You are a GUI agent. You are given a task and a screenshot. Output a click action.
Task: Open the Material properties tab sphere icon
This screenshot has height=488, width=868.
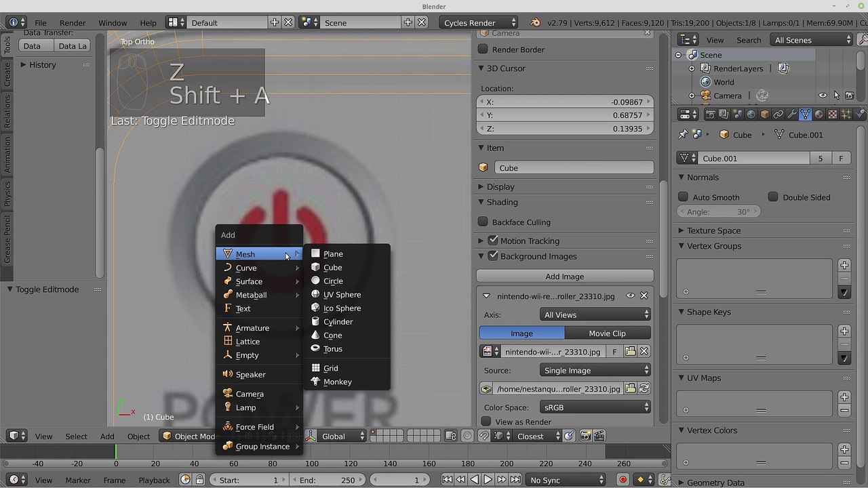[818, 115]
